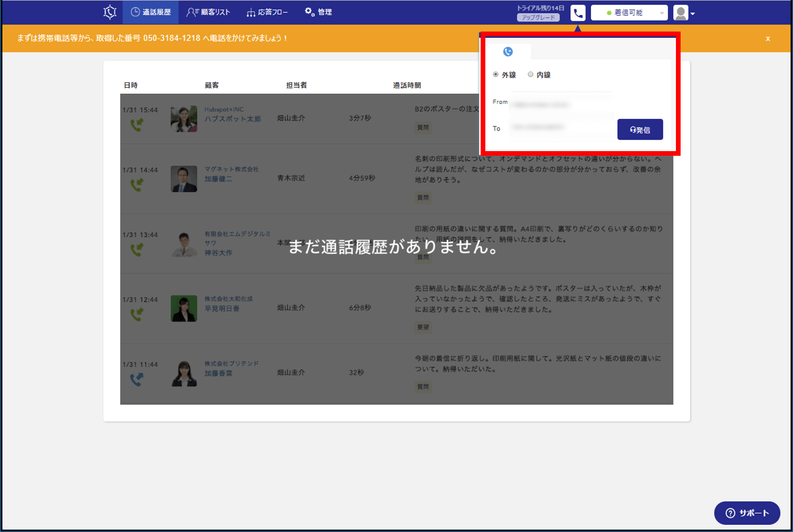Dismiss the orange notification banner

[768, 38]
